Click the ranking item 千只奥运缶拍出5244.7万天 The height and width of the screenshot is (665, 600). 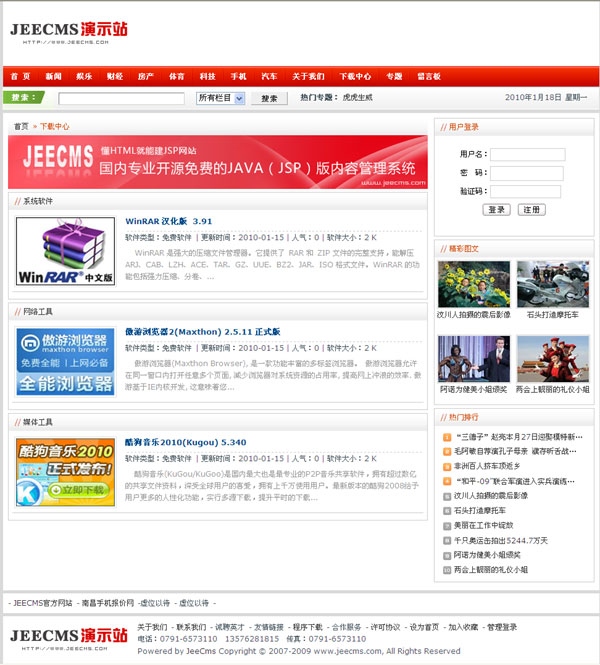501,540
